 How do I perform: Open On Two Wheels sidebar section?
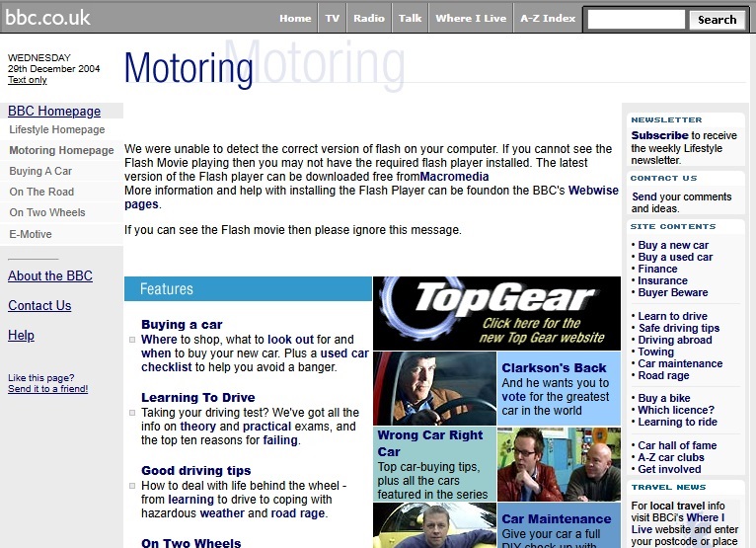pos(47,212)
